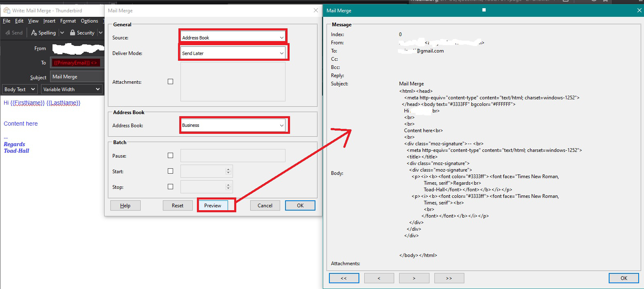Open the Security dropdown arrow
644x289 pixels.
(x=100, y=33)
